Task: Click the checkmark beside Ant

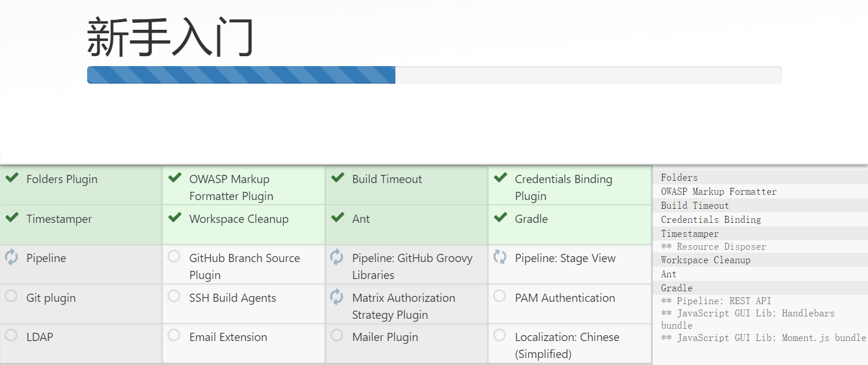Action: coord(337,218)
